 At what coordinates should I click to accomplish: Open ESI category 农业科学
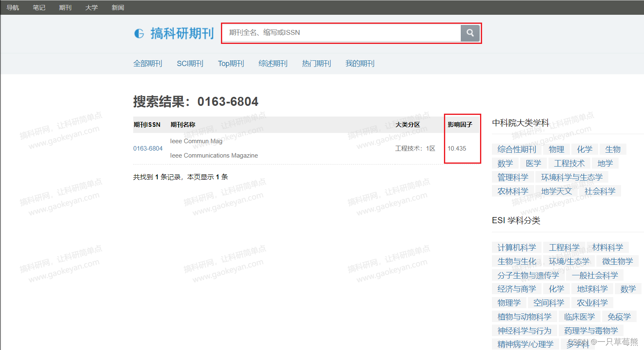(x=592, y=303)
